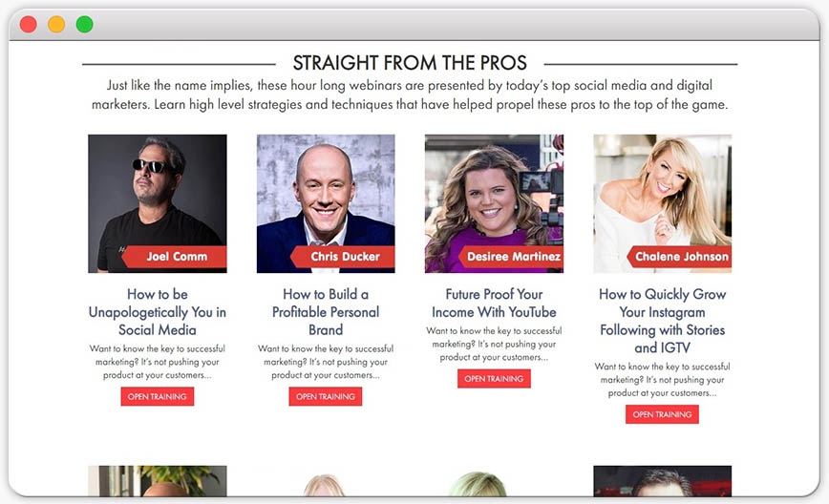Open training for Joel Comm's webinar

tap(157, 396)
